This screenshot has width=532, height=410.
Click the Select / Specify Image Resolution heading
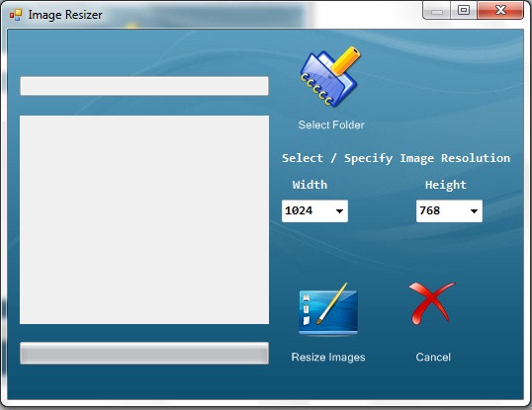(396, 158)
